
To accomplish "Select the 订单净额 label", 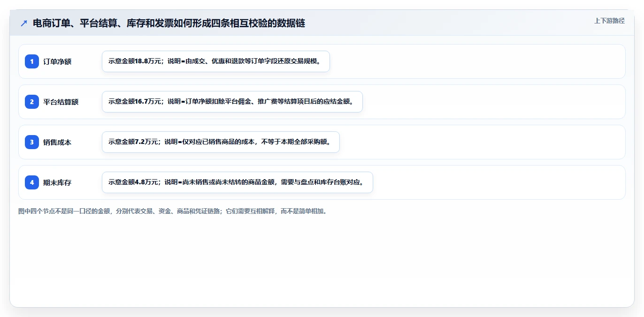I will tap(57, 61).
